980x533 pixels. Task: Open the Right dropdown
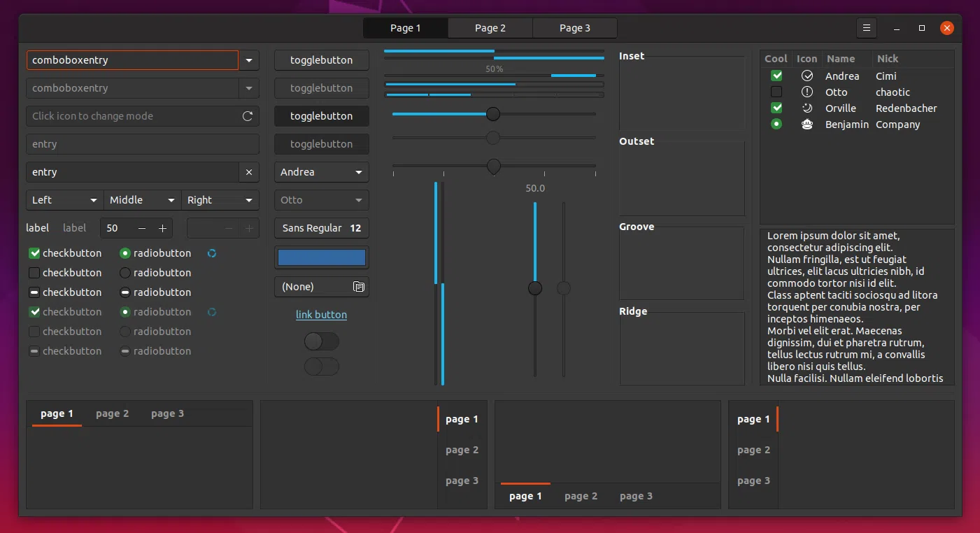click(x=220, y=200)
